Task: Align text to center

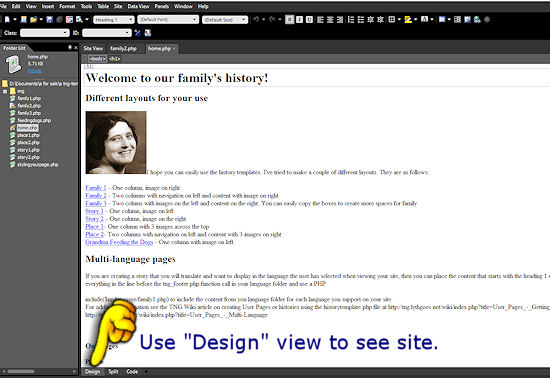Action: 330,20
